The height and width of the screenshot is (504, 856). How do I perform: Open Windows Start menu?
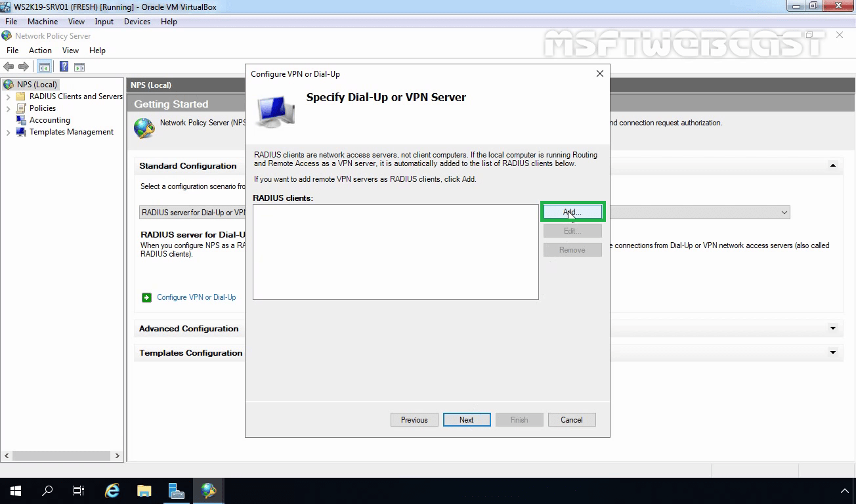point(15,491)
